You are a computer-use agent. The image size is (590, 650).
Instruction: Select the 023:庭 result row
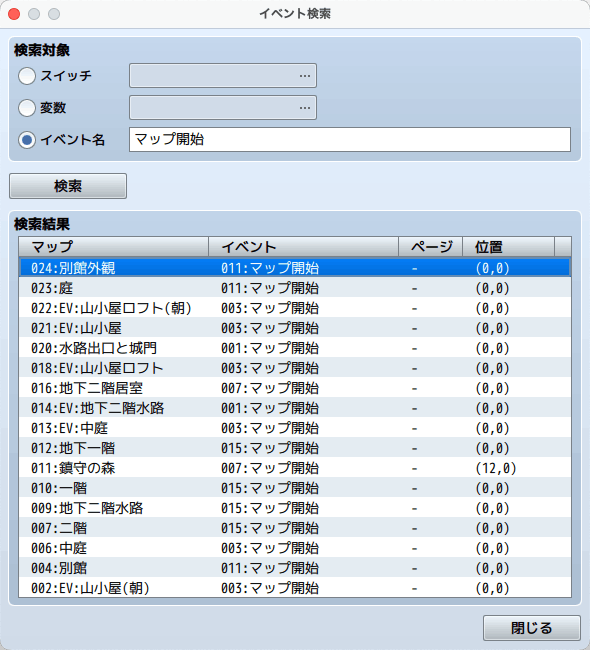[295, 288]
